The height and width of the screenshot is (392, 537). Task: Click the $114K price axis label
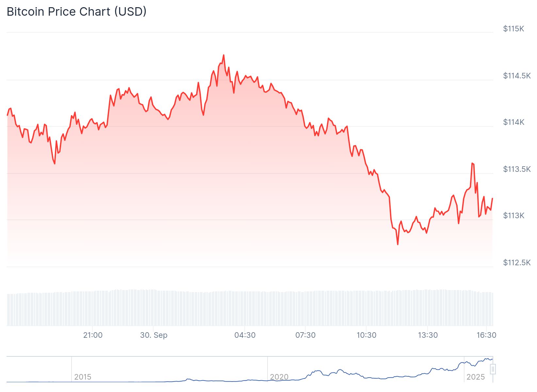[513, 122]
